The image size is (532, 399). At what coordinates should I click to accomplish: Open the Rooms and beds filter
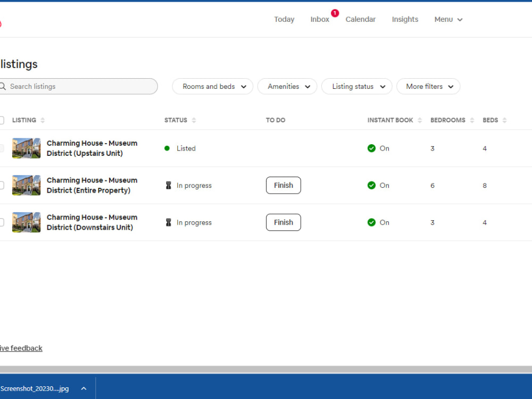click(212, 87)
